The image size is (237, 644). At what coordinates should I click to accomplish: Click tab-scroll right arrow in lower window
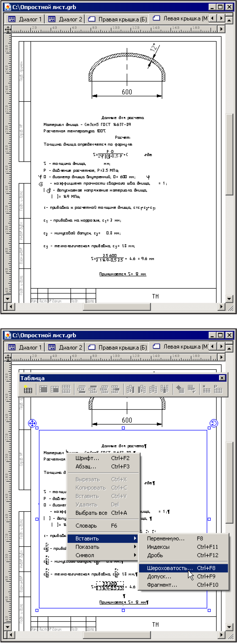tap(221, 346)
